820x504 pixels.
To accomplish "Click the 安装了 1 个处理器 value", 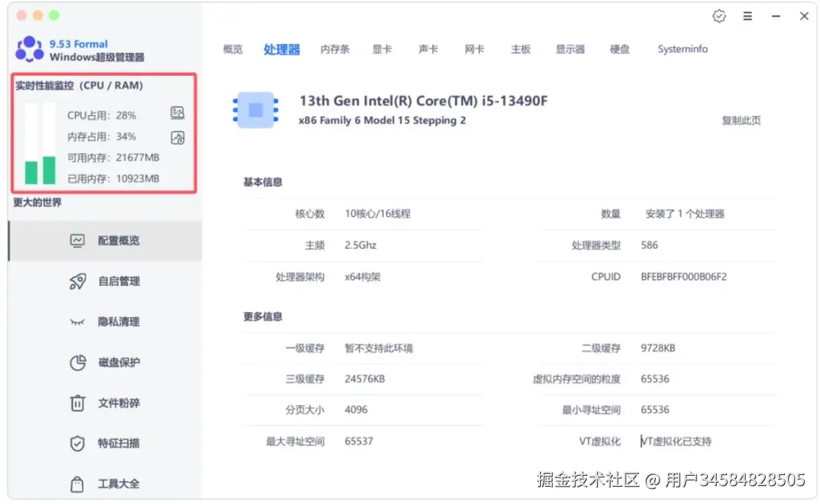I will [x=684, y=213].
